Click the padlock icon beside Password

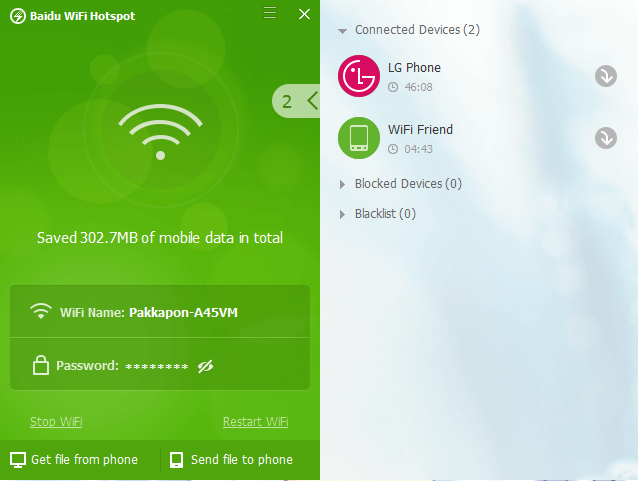tap(41, 365)
